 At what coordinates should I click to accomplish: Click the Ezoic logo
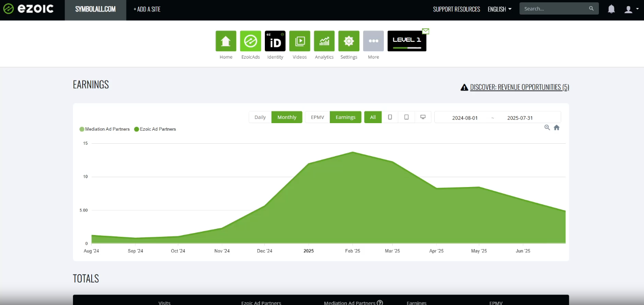(28, 9)
